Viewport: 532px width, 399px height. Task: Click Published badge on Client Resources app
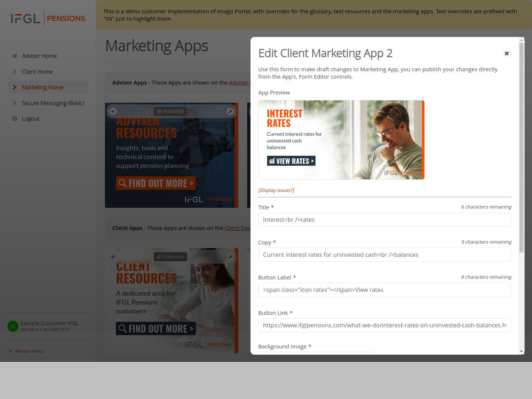170,257
